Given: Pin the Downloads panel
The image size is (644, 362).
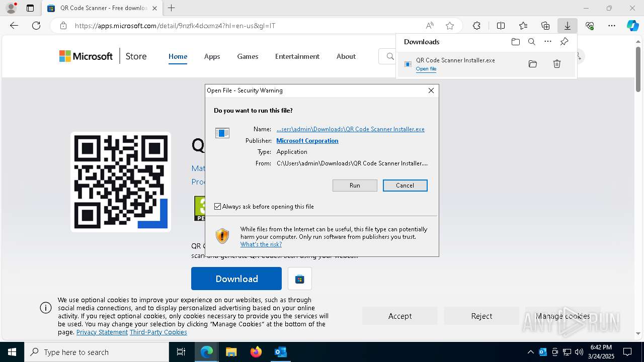Looking at the screenshot, I should (x=564, y=42).
